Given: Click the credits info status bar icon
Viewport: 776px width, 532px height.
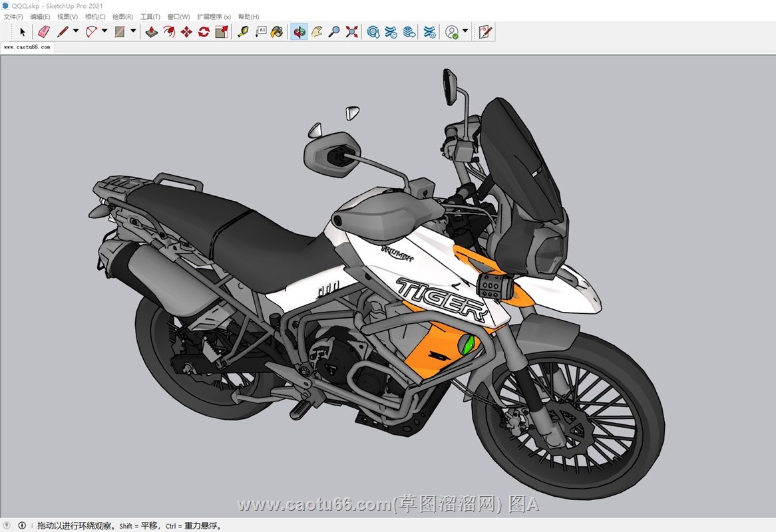Looking at the screenshot, I should [22, 525].
